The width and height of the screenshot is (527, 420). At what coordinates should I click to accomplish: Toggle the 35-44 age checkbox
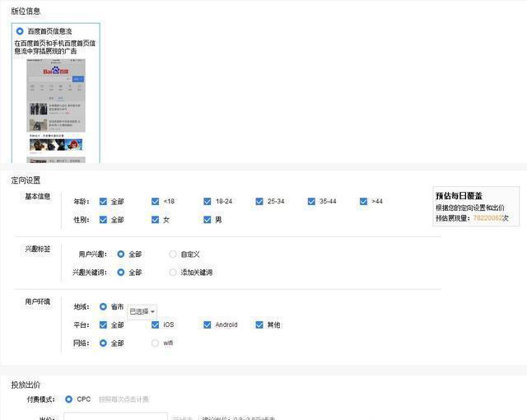click(x=311, y=201)
